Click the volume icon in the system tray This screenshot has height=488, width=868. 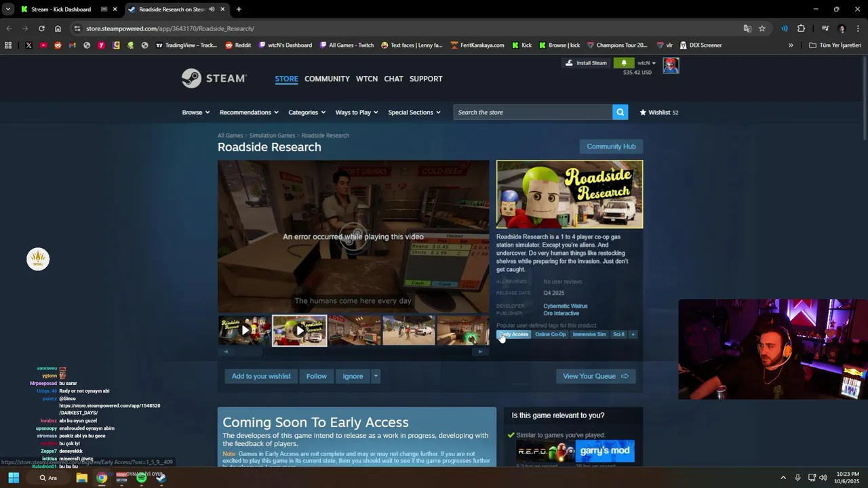tap(823, 478)
